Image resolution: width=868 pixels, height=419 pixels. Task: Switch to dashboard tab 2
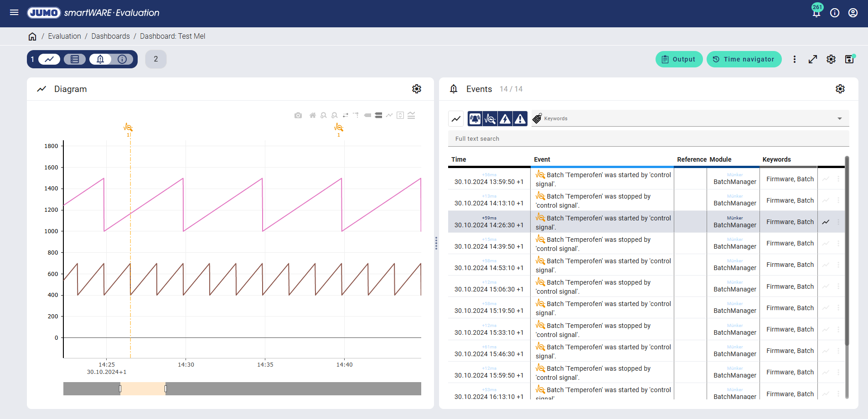pyautogui.click(x=156, y=59)
